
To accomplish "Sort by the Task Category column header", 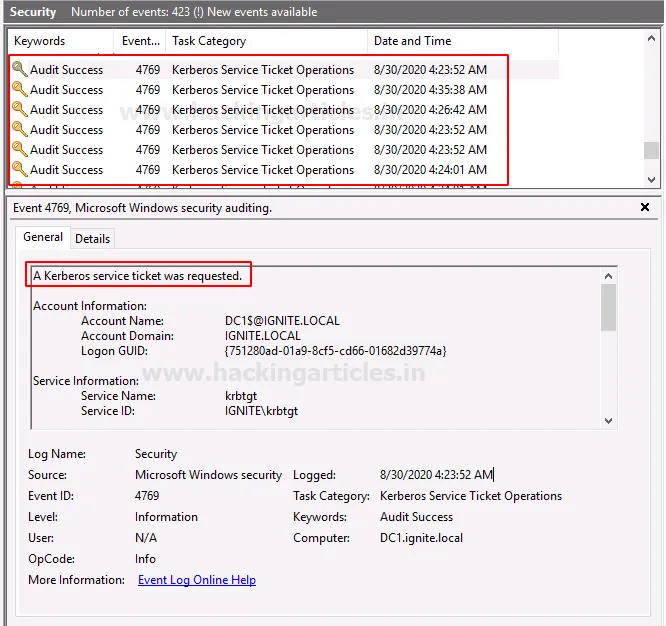I will pyautogui.click(x=209, y=41).
